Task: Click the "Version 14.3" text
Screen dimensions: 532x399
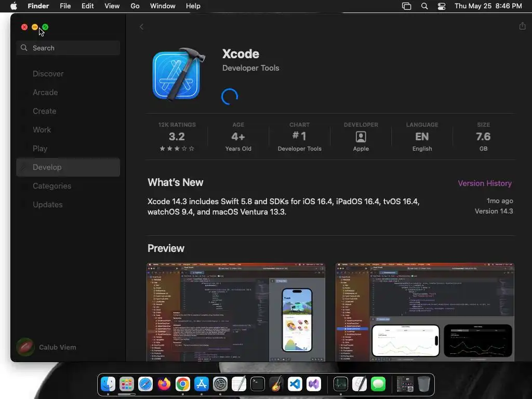Action: (494, 211)
